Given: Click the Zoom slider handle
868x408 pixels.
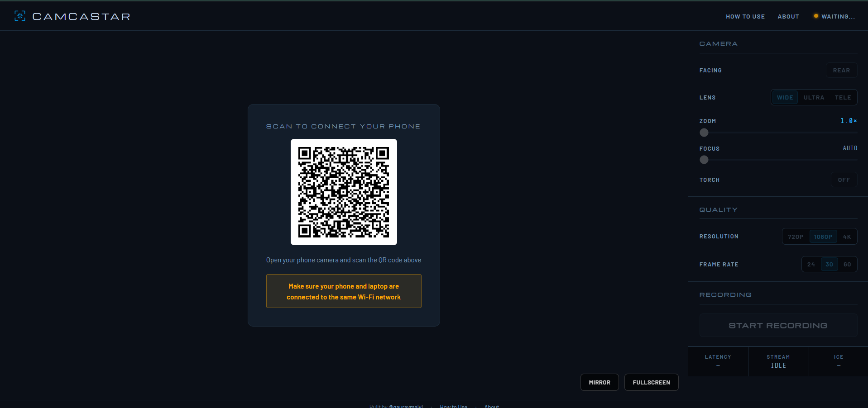Looking at the screenshot, I should click(x=704, y=133).
